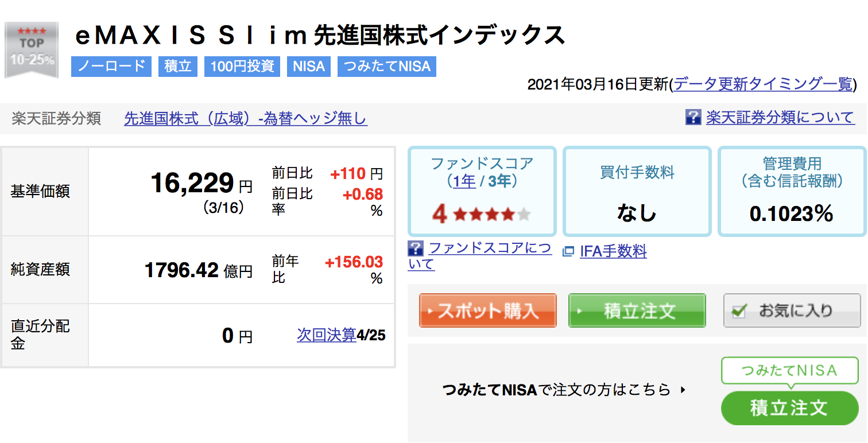Select the 100円投資 tag

pos(242,67)
